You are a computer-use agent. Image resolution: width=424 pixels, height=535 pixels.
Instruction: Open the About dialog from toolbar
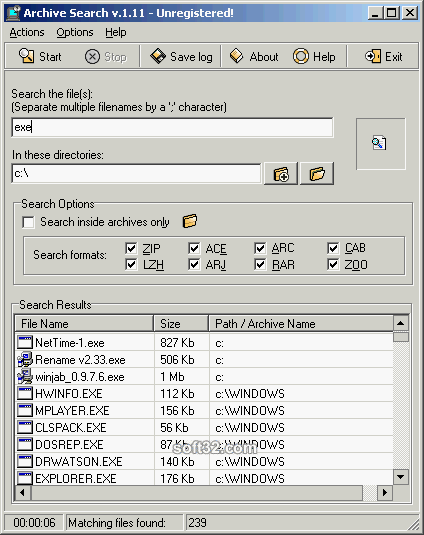(254, 56)
